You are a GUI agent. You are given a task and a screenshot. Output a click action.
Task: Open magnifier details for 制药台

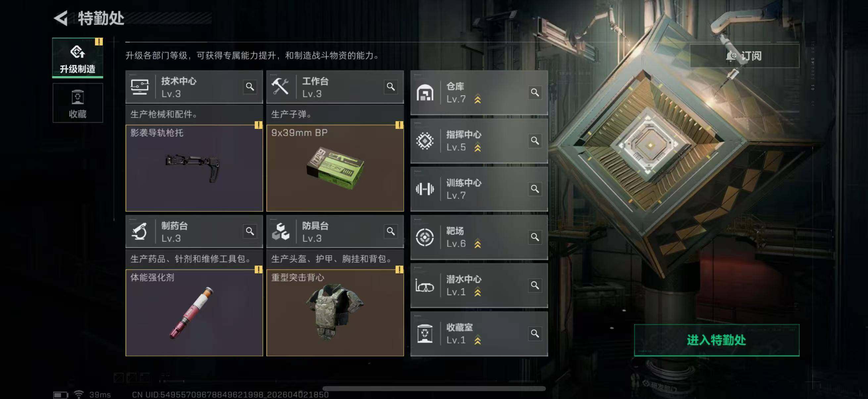(x=250, y=231)
